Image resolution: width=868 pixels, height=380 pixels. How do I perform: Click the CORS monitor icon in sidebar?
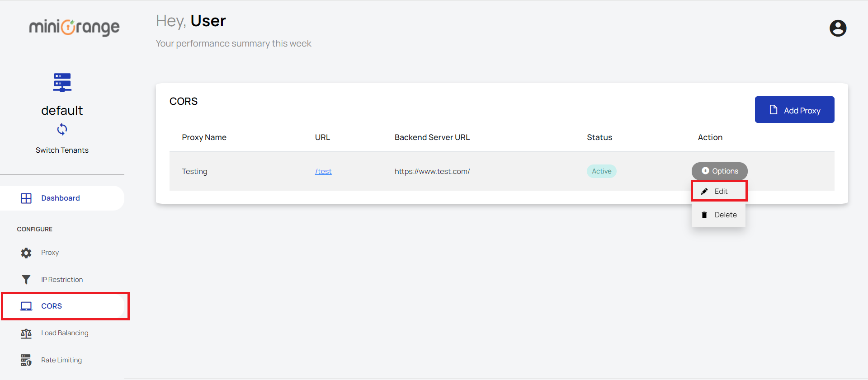(26, 306)
